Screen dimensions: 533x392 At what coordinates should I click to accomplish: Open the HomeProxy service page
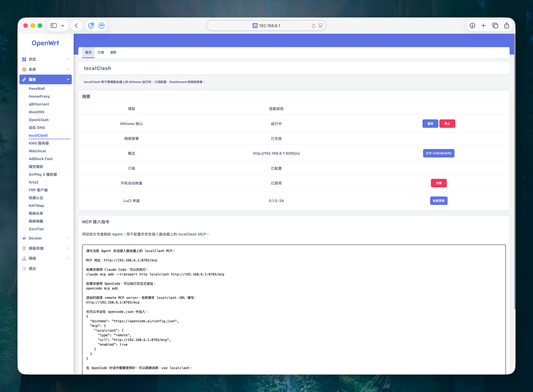[x=39, y=96]
